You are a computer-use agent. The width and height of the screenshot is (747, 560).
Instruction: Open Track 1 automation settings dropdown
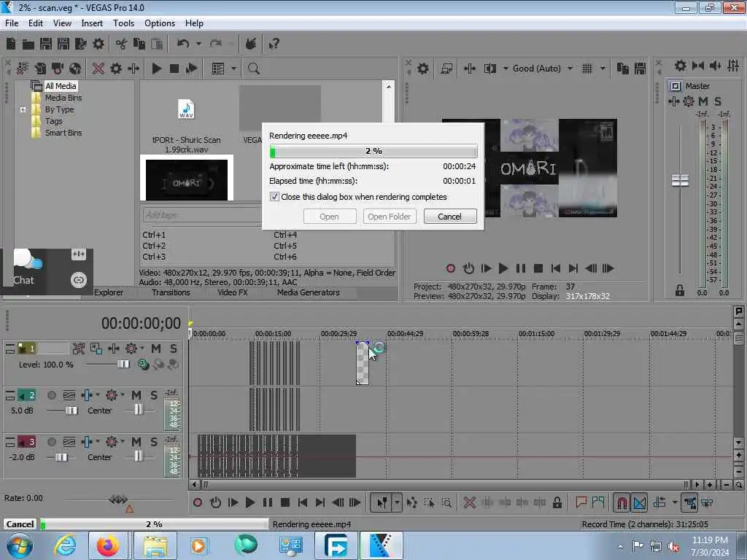[x=142, y=349]
